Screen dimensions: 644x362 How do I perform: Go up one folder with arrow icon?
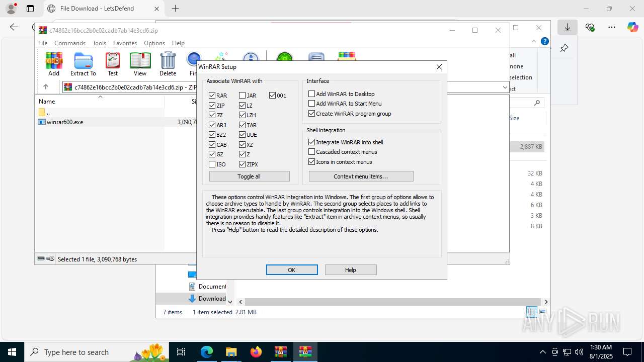click(45, 86)
